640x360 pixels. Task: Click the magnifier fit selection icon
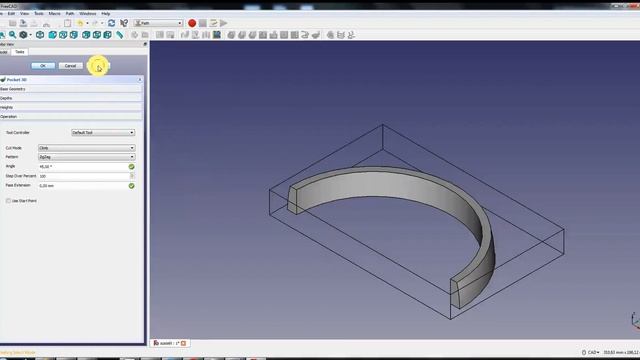tap(13, 35)
